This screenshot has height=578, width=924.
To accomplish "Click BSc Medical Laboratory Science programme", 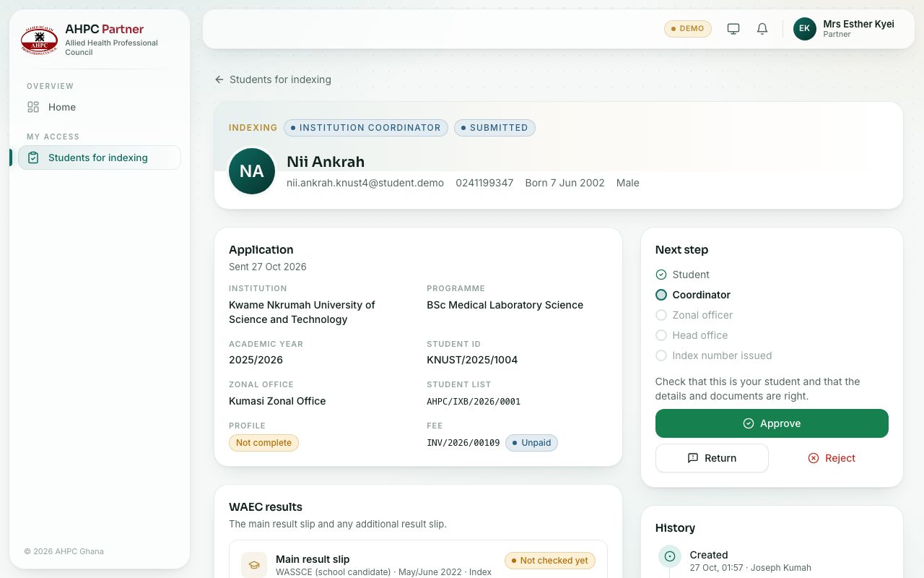I will [505, 305].
